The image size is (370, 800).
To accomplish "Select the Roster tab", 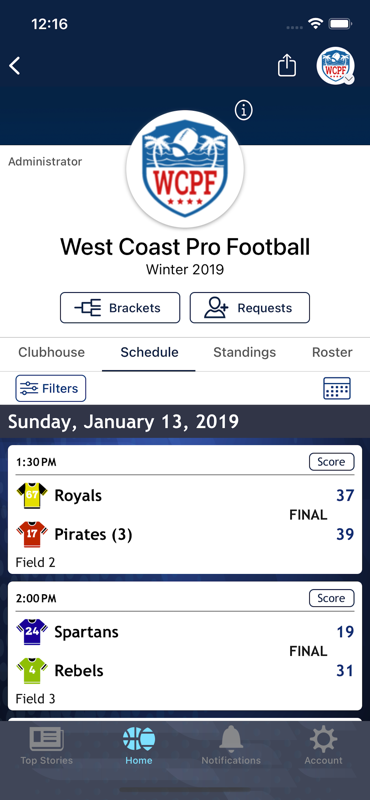I will (x=332, y=352).
